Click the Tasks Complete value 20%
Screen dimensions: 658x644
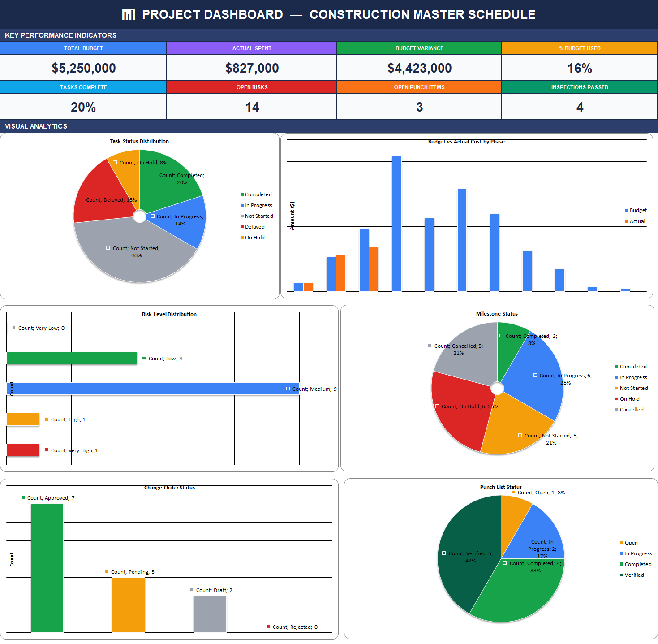click(x=83, y=107)
